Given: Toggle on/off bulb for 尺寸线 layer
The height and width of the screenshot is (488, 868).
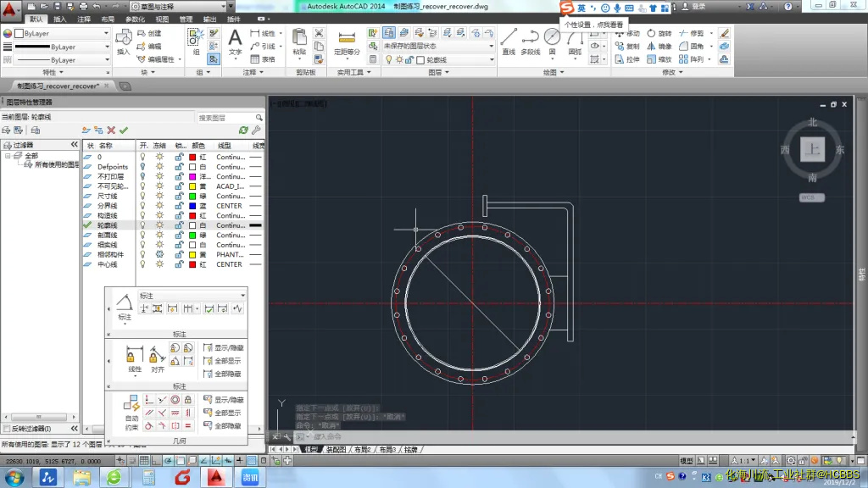Looking at the screenshot, I should pyautogui.click(x=142, y=196).
